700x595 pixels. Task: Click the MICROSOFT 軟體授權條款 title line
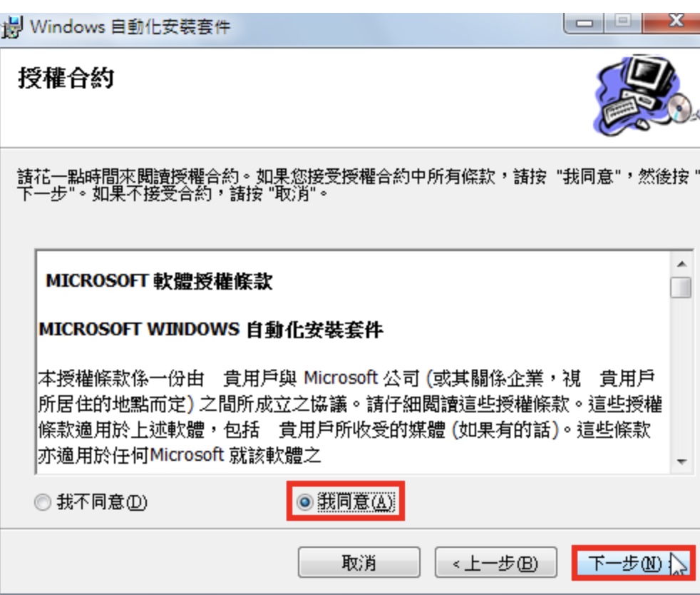tap(159, 281)
